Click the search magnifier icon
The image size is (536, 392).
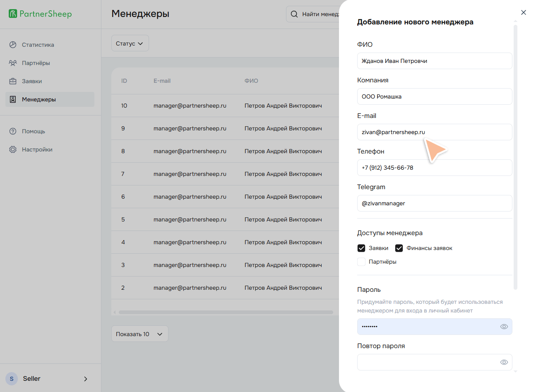pyautogui.click(x=294, y=14)
